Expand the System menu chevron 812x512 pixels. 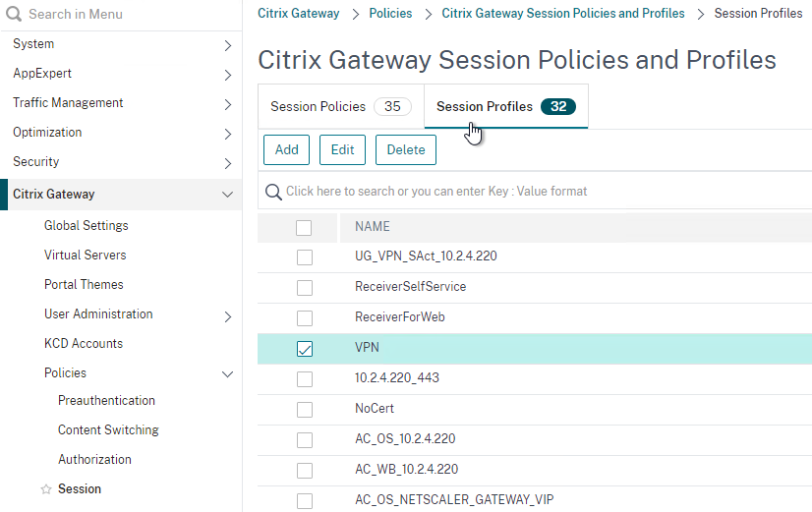point(227,45)
